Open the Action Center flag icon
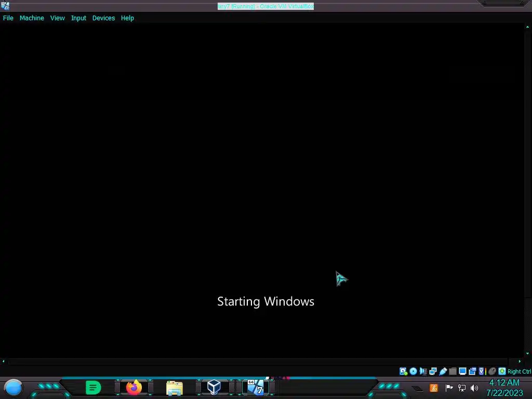This screenshot has height=399, width=532. (449, 388)
